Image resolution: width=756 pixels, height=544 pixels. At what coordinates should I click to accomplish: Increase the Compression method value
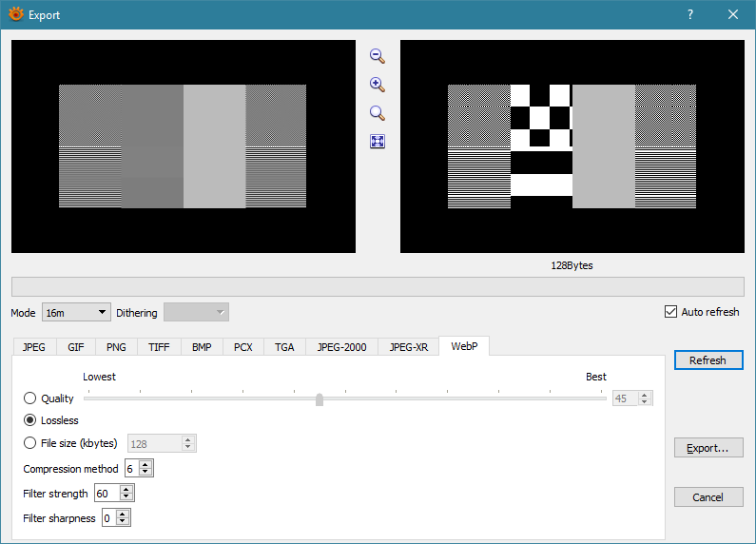click(145, 464)
